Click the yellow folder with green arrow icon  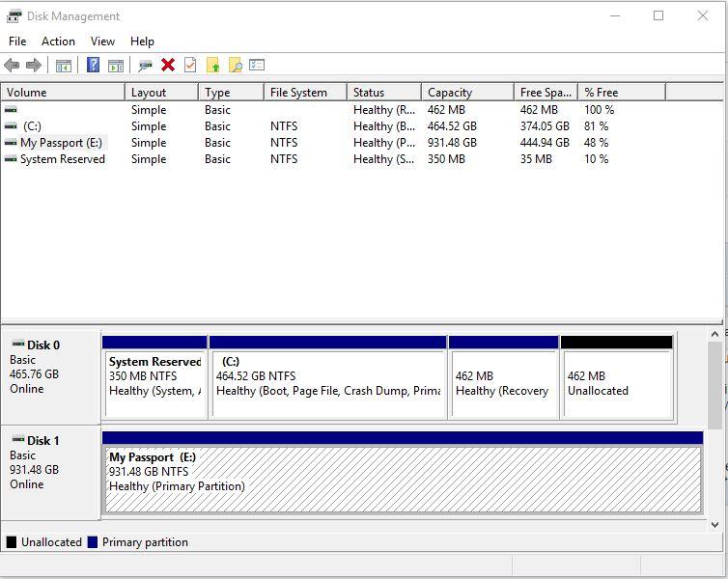click(x=212, y=65)
